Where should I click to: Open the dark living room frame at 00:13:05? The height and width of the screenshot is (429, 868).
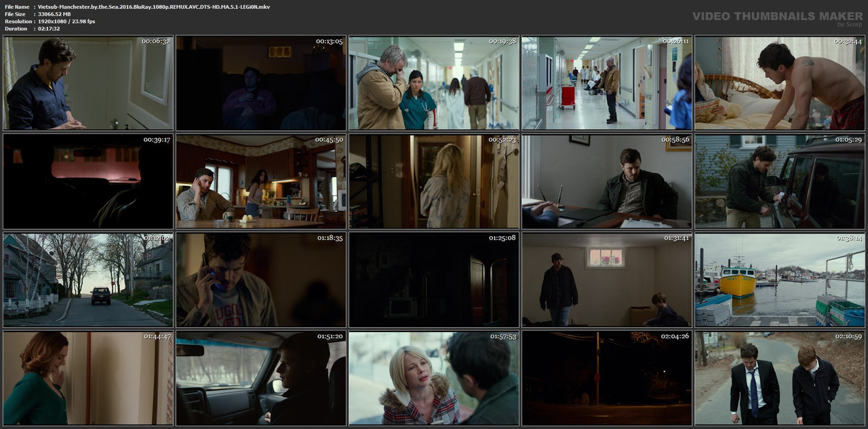pyautogui.click(x=261, y=83)
